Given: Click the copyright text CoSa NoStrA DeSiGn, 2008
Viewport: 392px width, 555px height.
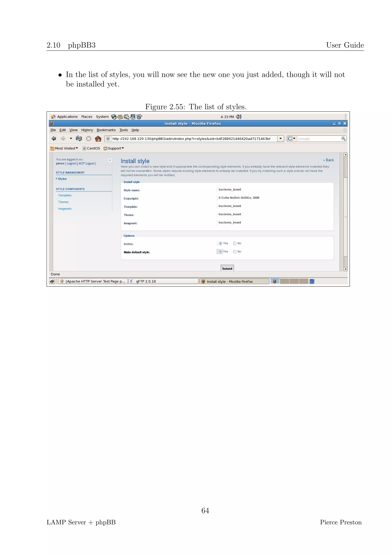Looking at the screenshot, I should click(x=239, y=198).
